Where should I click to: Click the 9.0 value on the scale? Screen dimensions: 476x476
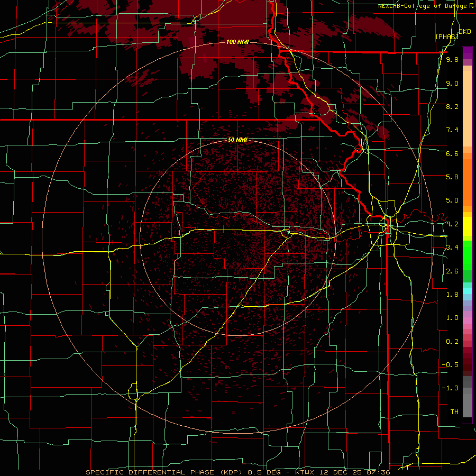tap(452, 84)
